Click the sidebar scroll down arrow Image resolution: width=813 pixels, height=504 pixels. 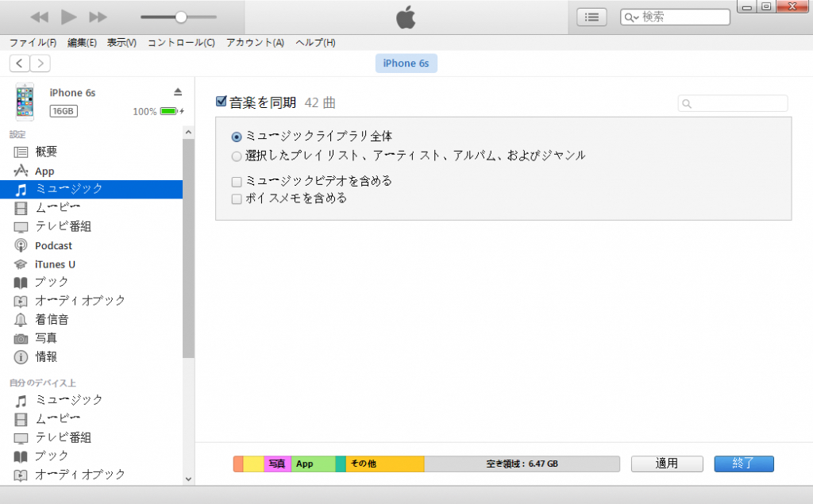[x=188, y=479]
